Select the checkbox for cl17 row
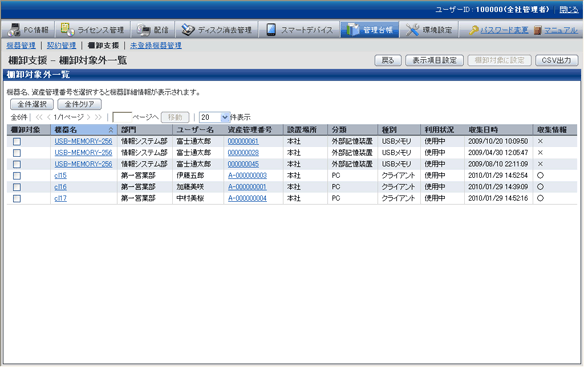 click(17, 199)
